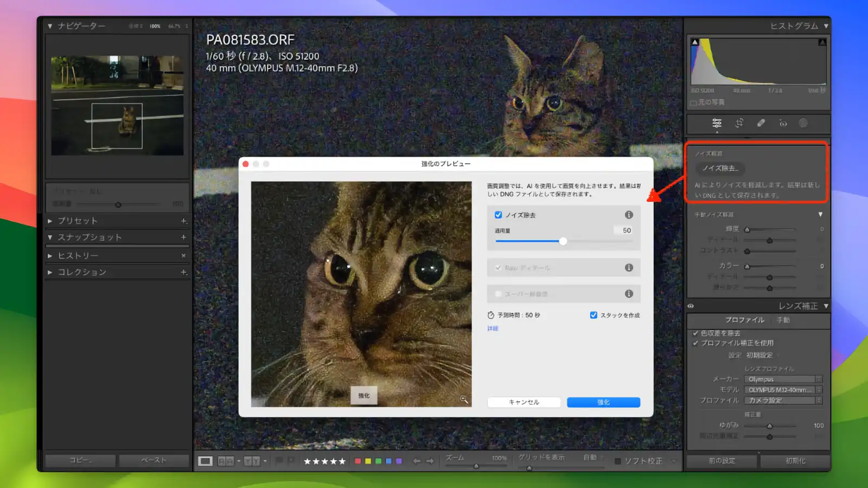Select the Red Eye correction icon
The height and width of the screenshot is (488, 868).
782,124
